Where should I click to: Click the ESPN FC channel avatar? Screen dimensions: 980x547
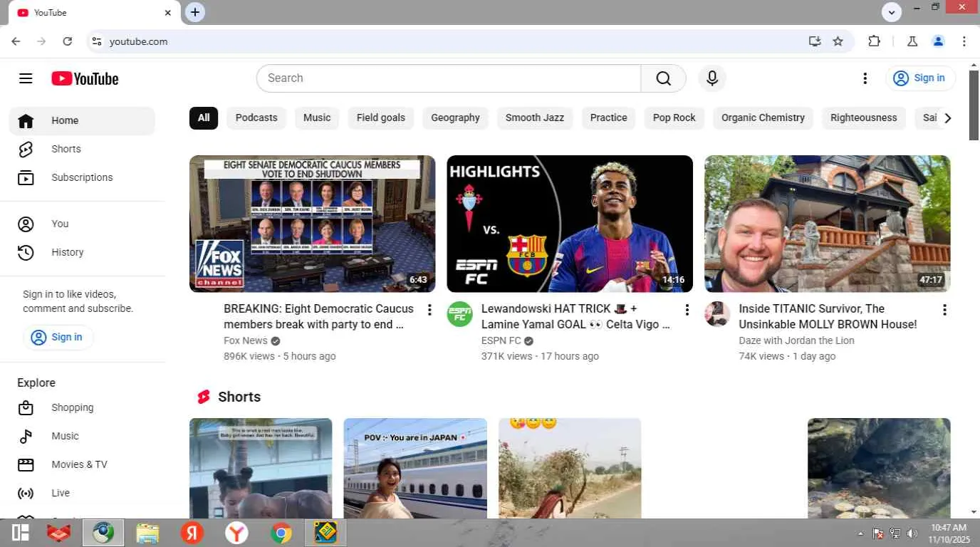(460, 314)
